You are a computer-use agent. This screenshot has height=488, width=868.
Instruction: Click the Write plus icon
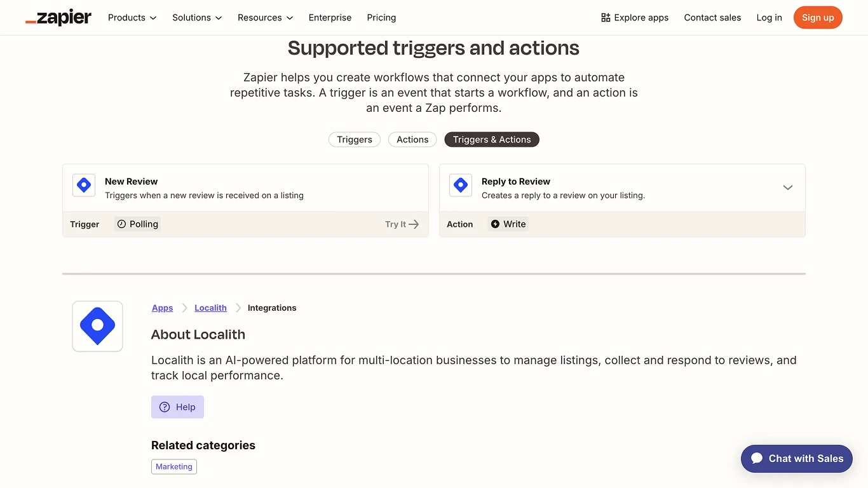pos(496,224)
